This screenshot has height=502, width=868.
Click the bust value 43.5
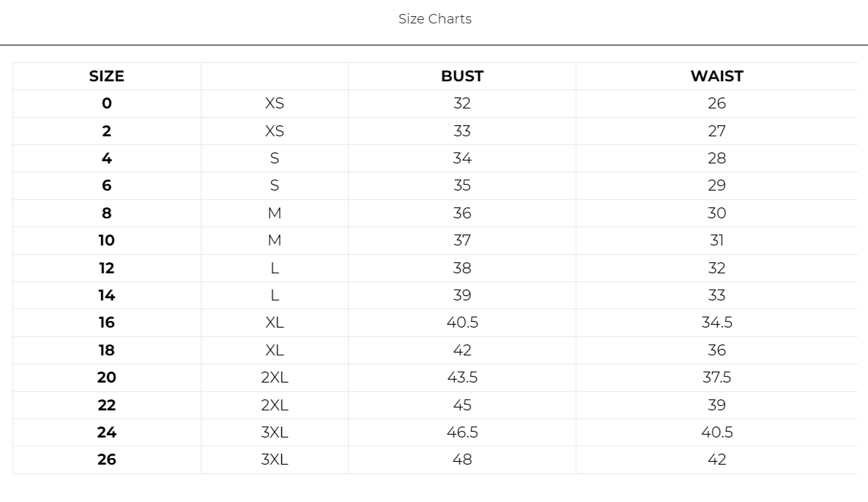click(x=462, y=377)
